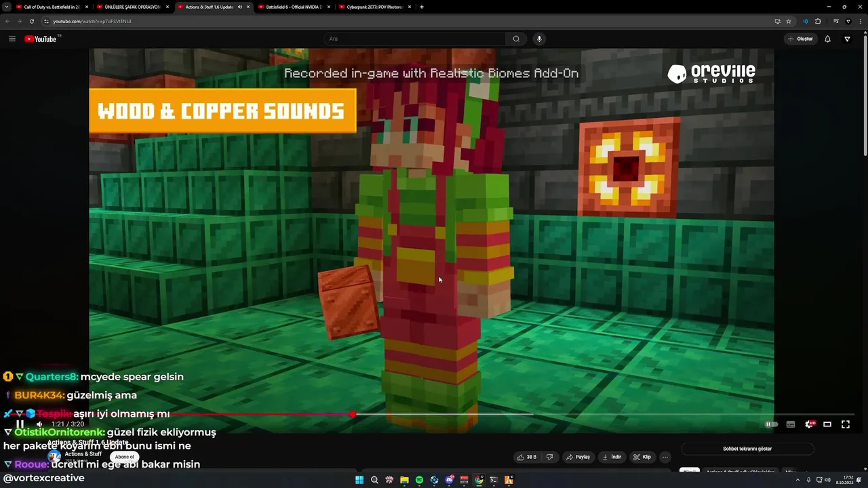The width and height of the screenshot is (868, 488).
Task: Toggle the autoplay switch in the player
Action: (772, 424)
